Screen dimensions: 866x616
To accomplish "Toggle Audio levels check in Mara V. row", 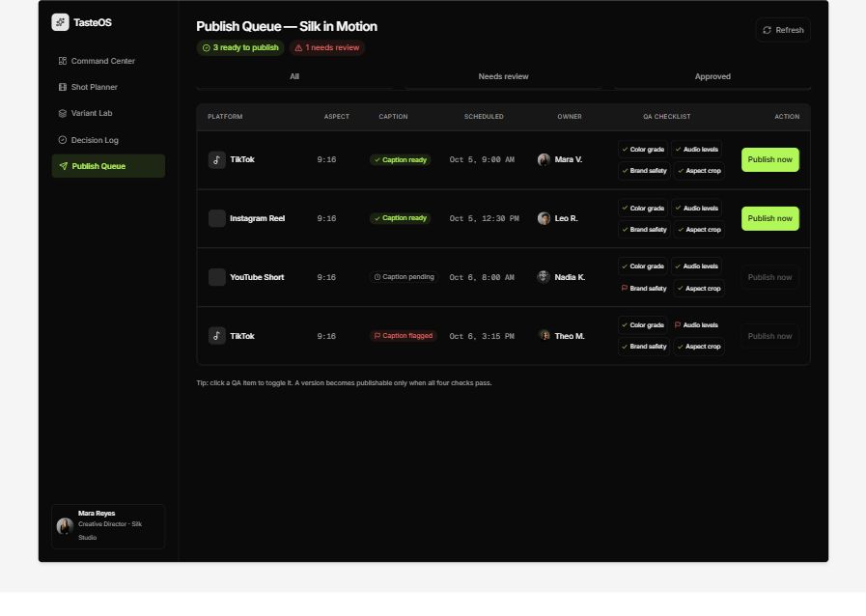I will tap(696, 149).
